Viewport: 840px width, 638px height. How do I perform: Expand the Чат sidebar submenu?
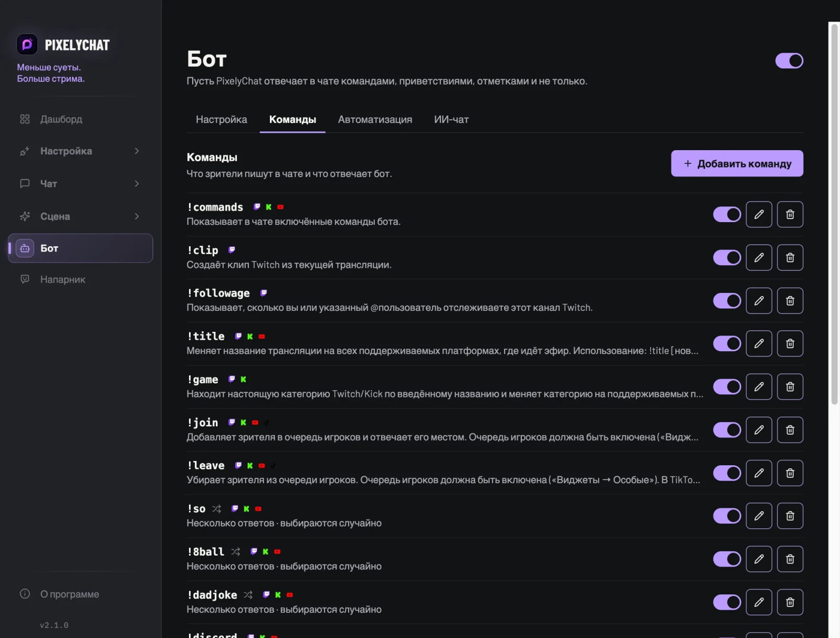pos(80,184)
